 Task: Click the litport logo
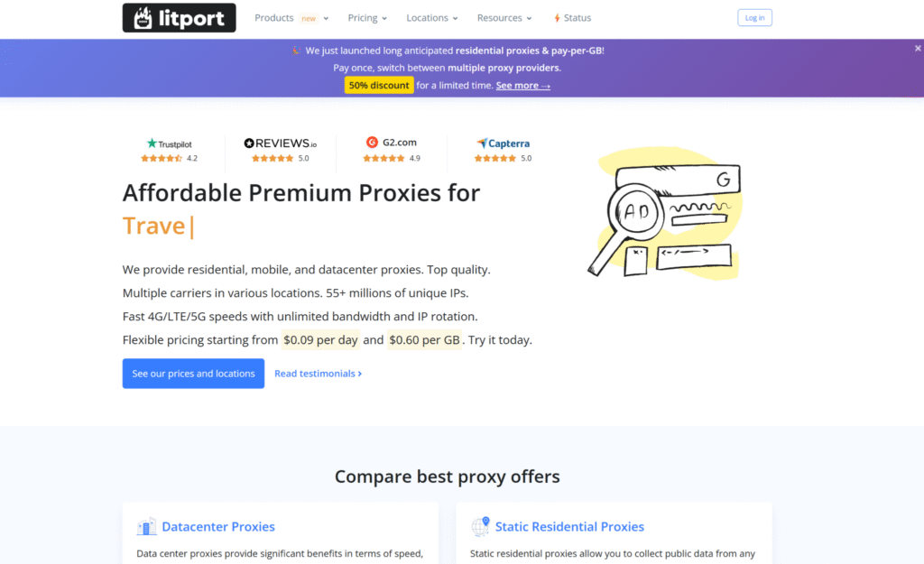tap(179, 18)
